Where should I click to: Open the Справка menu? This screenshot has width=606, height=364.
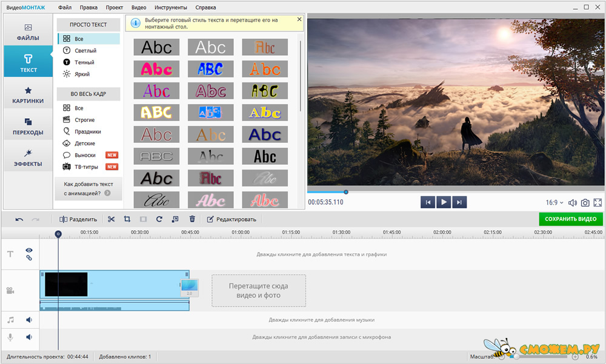205,7
